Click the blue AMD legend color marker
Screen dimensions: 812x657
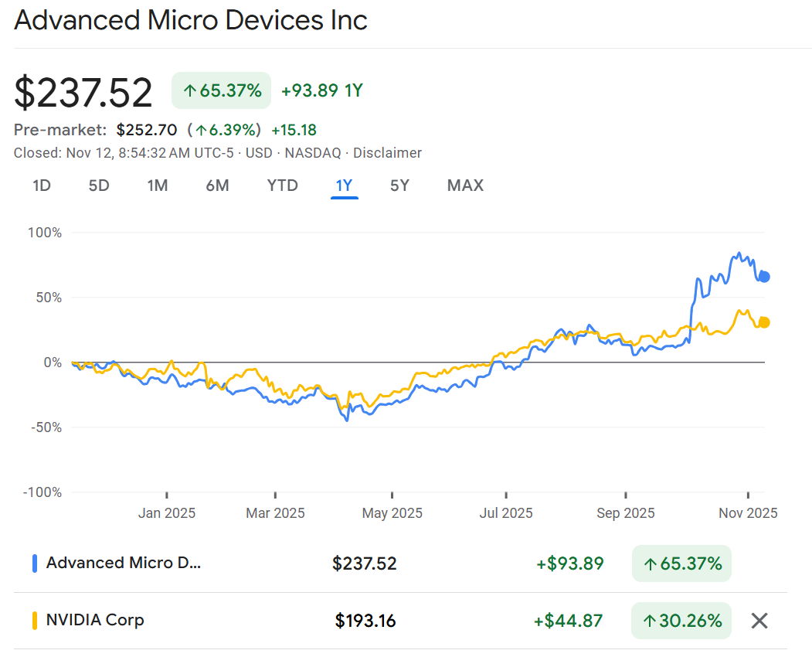[35, 563]
